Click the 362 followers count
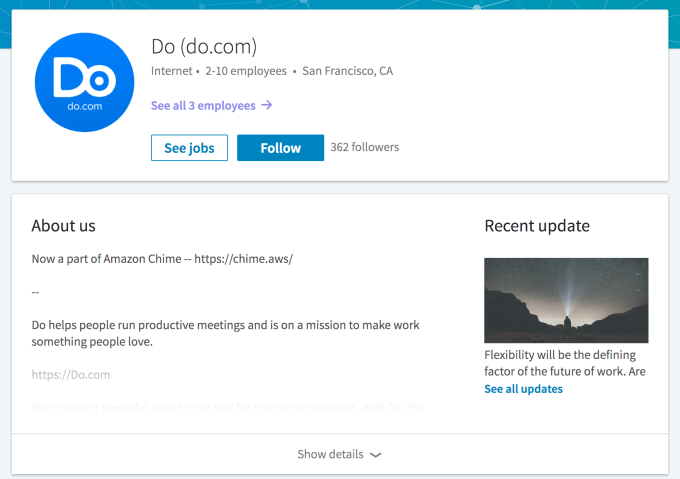 point(365,147)
